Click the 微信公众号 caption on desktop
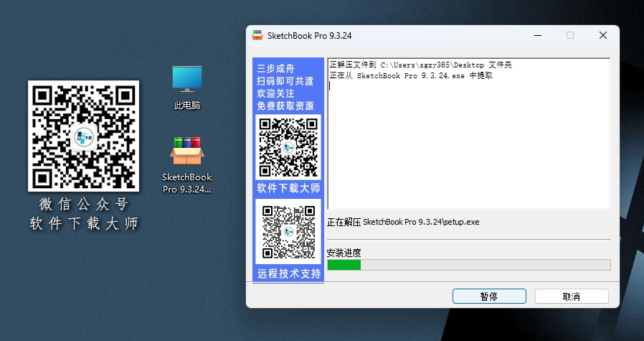Image resolution: width=644 pixels, height=341 pixels. (84, 204)
